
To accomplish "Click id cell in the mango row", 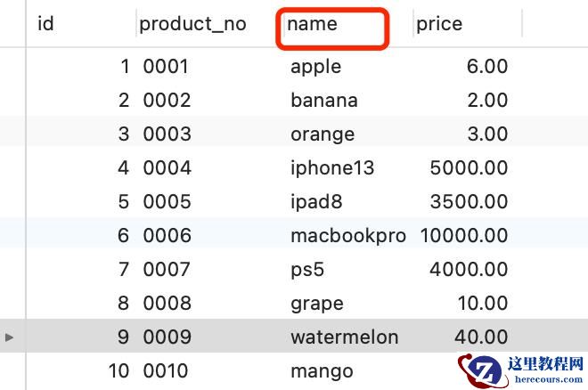I will [x=118, y=371].
